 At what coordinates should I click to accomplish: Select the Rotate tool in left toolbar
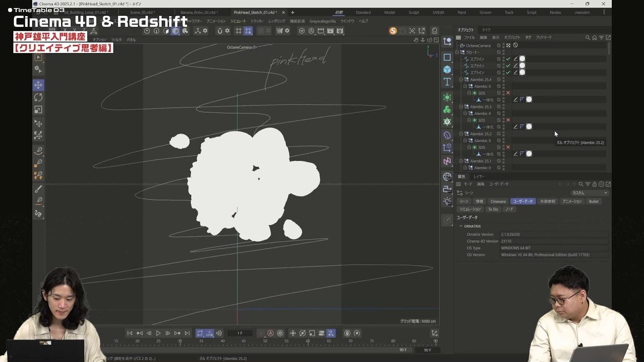(38, 97)
